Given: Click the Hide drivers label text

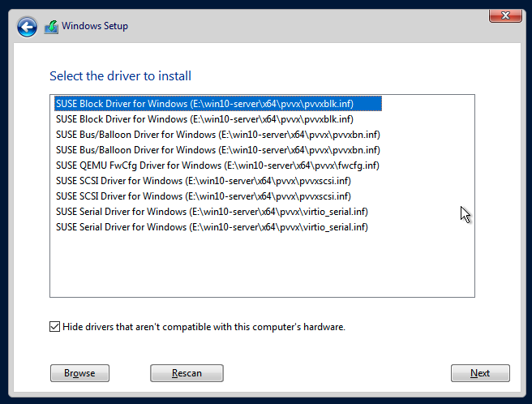Looking at the screenshot, I should [x=204, y=327].
